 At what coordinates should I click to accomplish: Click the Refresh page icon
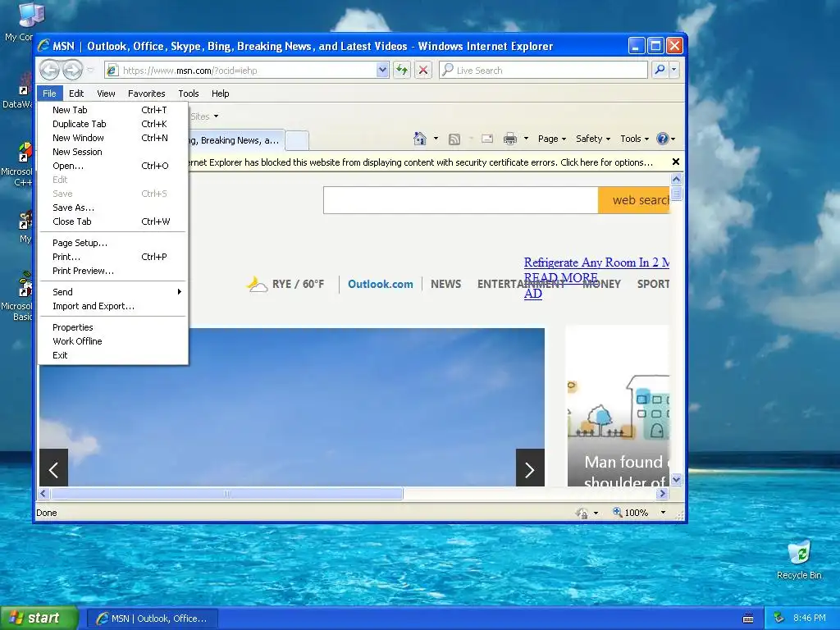(402, 70)
